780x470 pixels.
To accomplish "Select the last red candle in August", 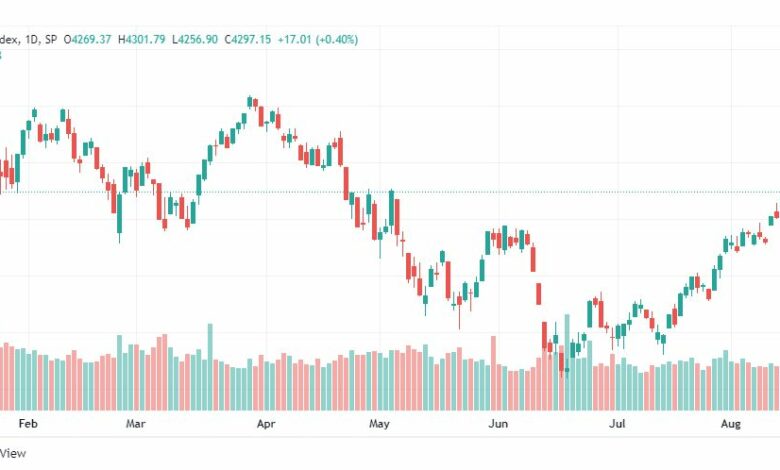I will pyautogui.click(x=777, y=212).
